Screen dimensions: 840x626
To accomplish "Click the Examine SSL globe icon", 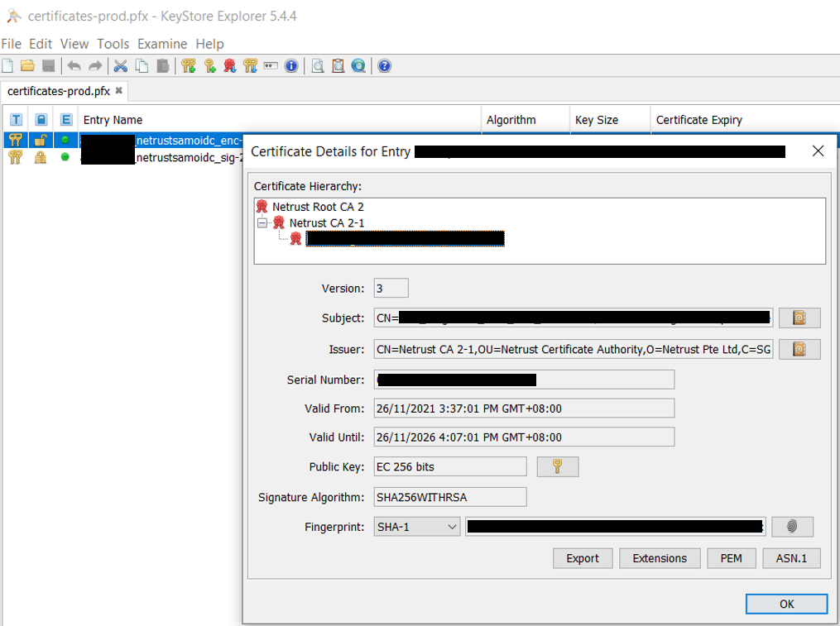I will (x=358, y=66).
